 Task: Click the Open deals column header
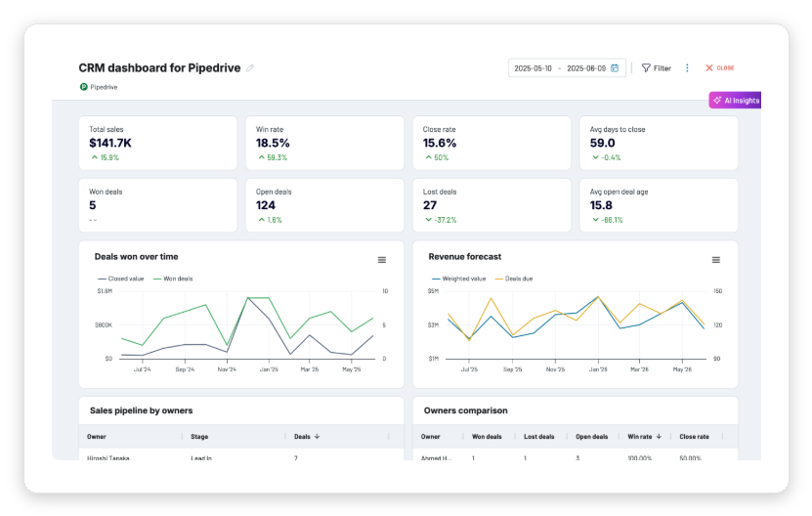(x=592, y=437)
